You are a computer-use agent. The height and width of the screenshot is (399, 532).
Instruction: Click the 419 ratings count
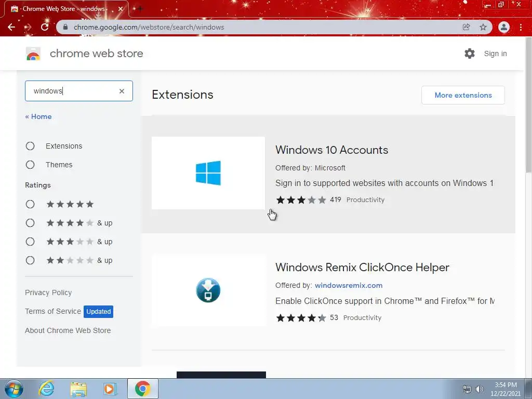click(335, 200)
